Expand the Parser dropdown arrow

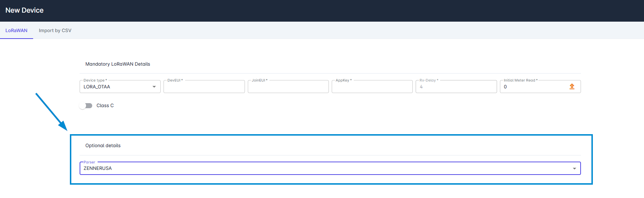click(x=574, y=168)
